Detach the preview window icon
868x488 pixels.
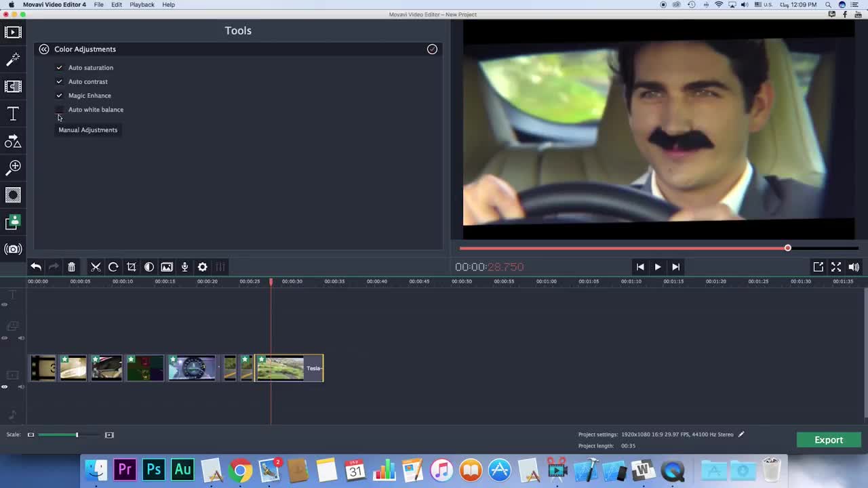pos(818,267)
